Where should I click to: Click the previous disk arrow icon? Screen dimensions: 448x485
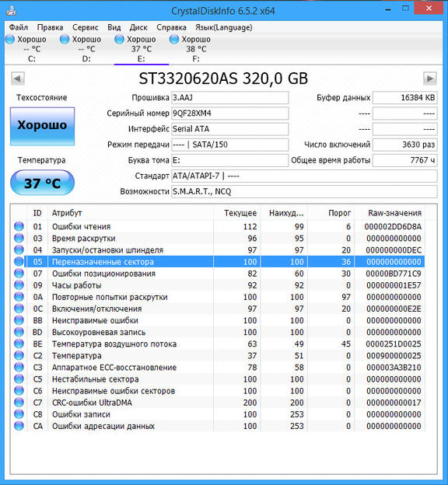(x=18, y=79)
